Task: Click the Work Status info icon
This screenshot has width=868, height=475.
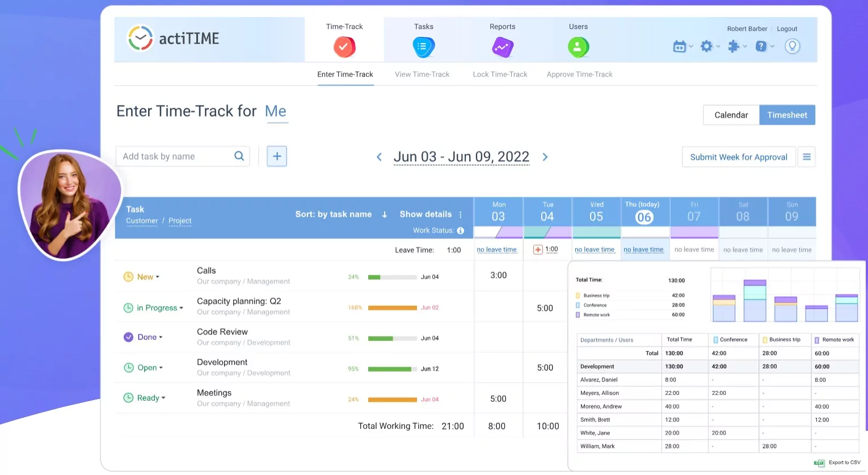Action: click(x=461, y=230)
